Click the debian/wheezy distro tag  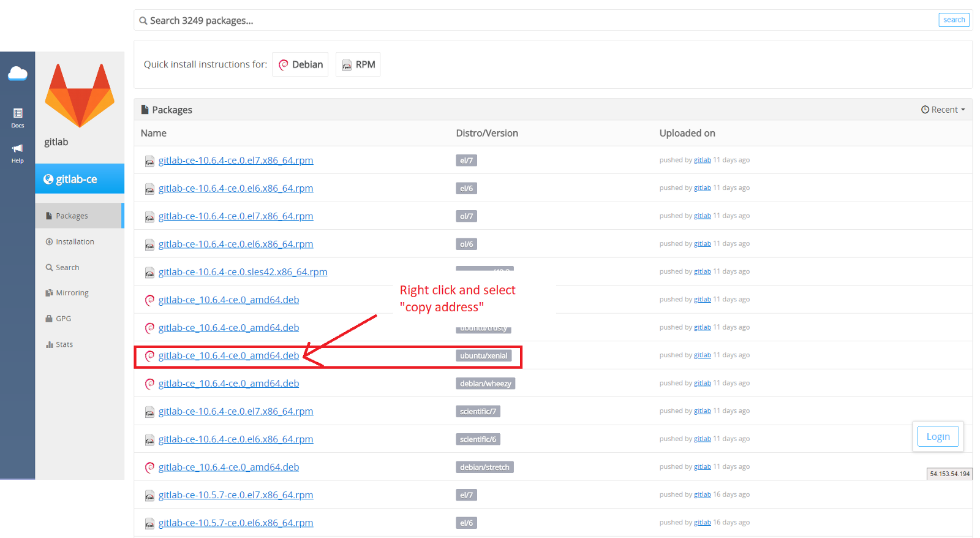click(x=486, y=384)
